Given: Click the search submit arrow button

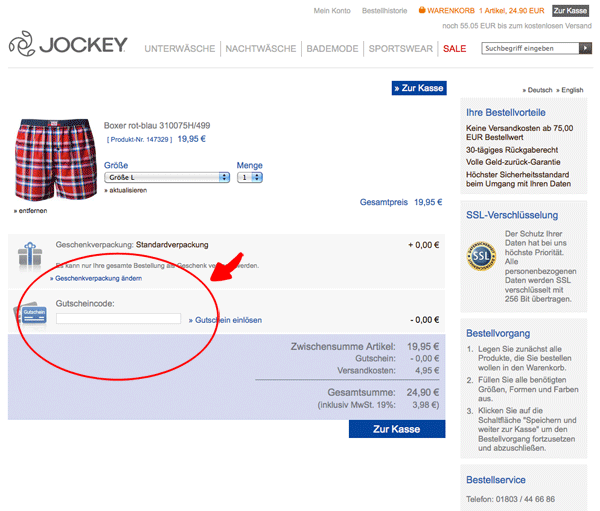Looking at the screenshot, I should point(585,48).
